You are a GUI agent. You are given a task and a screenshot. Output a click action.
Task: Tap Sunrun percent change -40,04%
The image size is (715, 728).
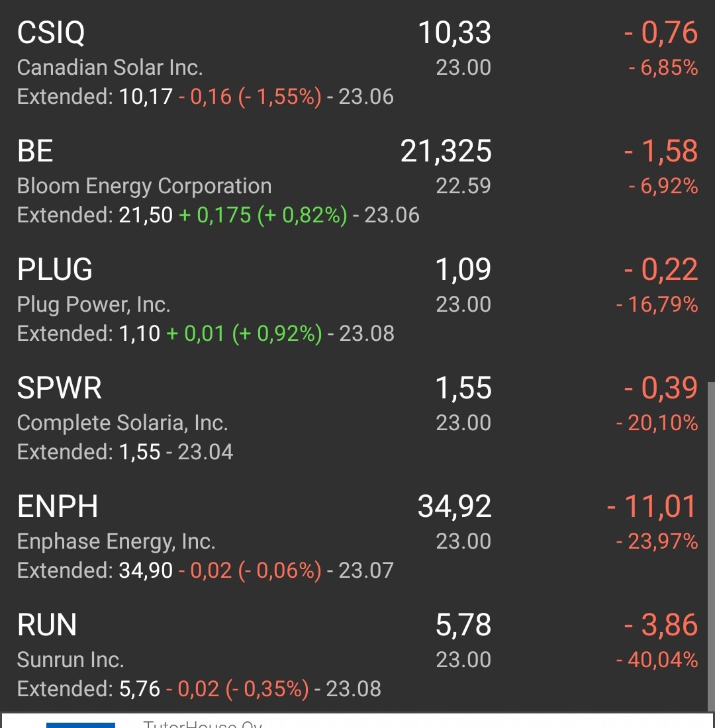click(657, 660)
